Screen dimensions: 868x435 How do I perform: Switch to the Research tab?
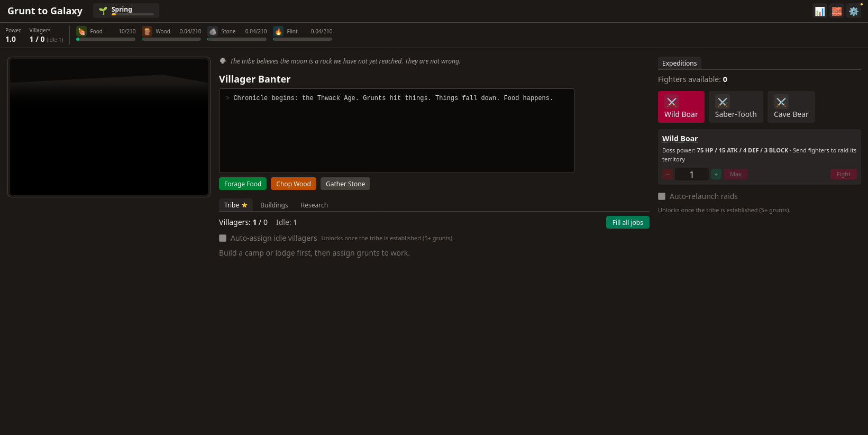pyautogui.click(x=314, y=205)
